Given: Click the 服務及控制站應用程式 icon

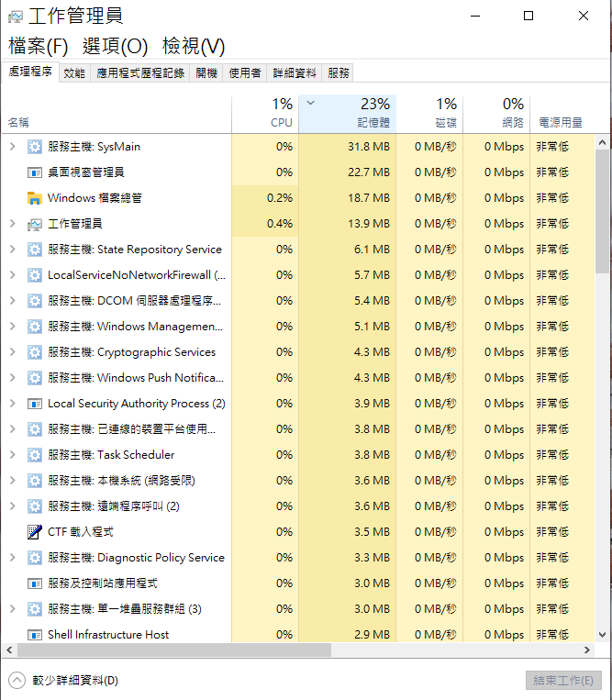Looking at the screenshot, I should tap(35, 583).
